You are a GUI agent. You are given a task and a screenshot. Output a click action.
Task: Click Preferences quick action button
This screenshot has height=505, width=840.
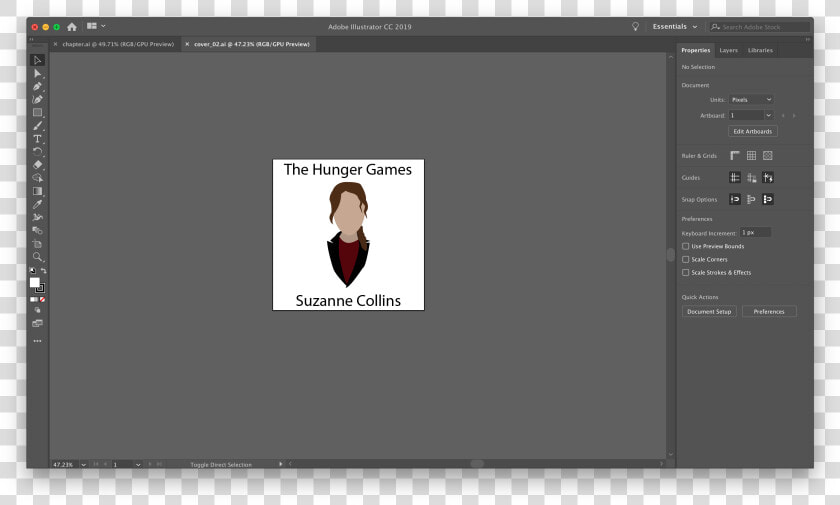tap(769, 312)
